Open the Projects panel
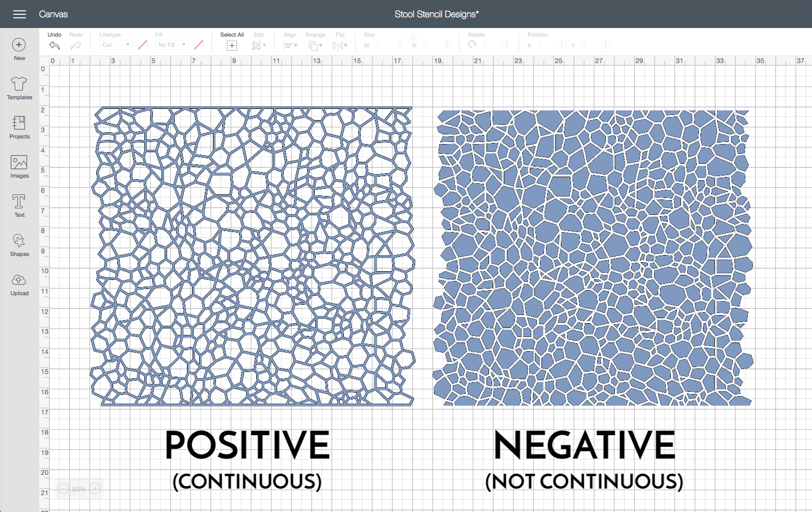The height and width of the screenshot is (512, 812). pyautogui.click(x=19, y=127)
